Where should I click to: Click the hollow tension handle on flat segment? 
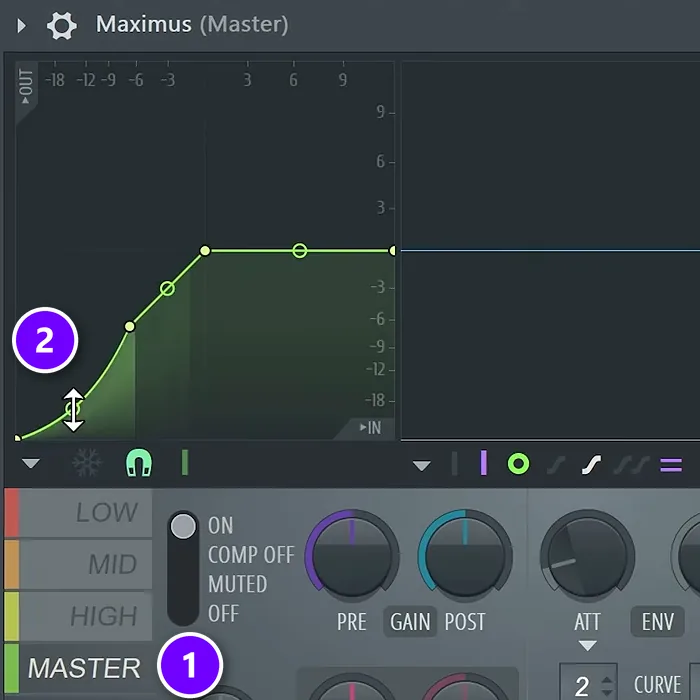[x=300, y=251]
